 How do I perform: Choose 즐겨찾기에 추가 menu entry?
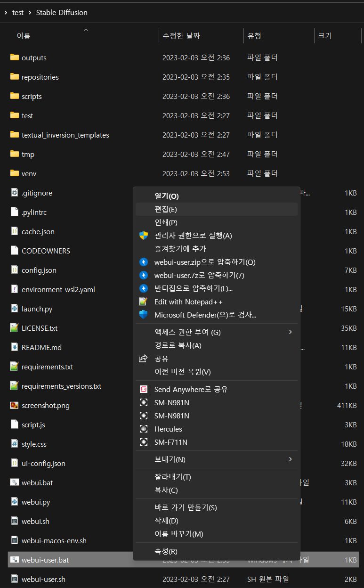pos(217,249)
